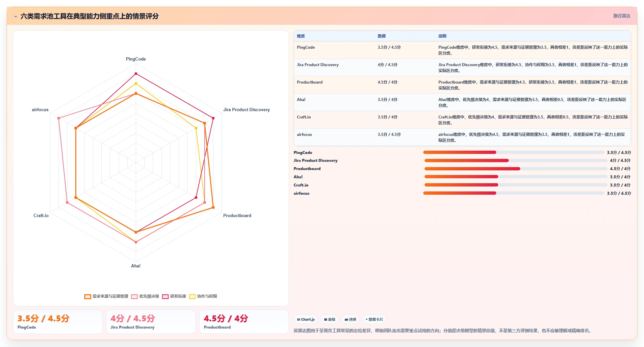Viewport: 644px width, 347px height.
Task: Open the Productboard 4.5分 / 4分 data card
Action: point(244,322)
